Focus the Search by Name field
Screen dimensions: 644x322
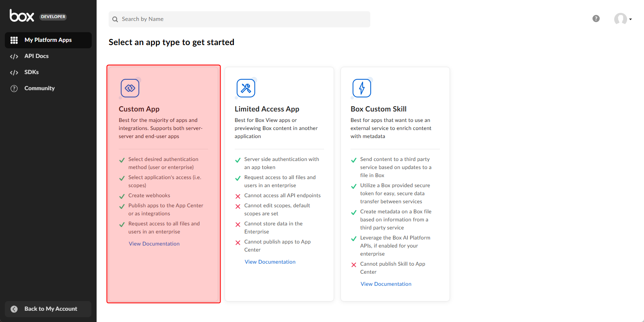tap(239, 19)
